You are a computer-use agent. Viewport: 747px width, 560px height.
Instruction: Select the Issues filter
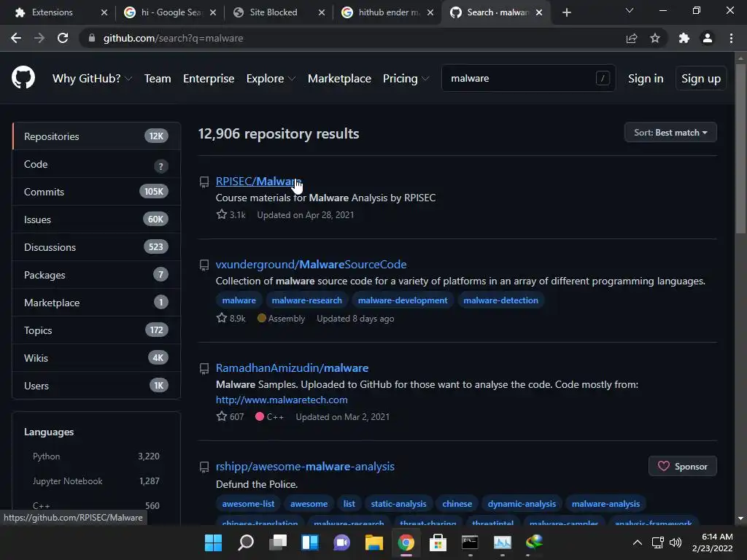tap(96, 219)
